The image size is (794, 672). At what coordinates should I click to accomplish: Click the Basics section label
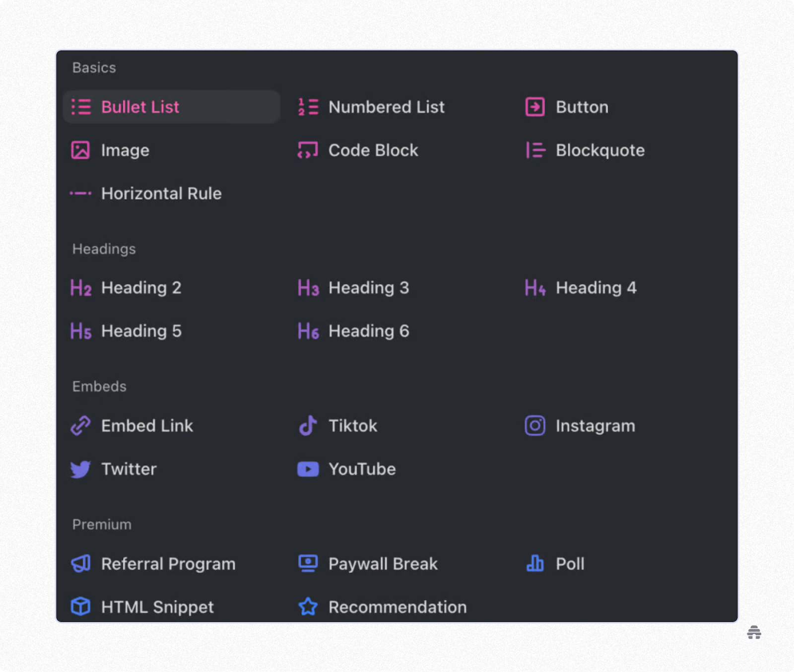(94, 67)
